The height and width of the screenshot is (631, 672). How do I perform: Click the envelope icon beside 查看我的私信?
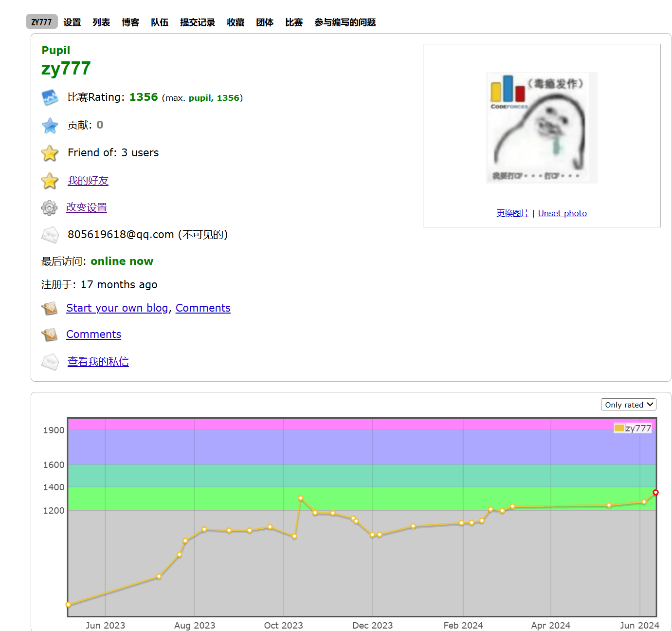[50, 362]
